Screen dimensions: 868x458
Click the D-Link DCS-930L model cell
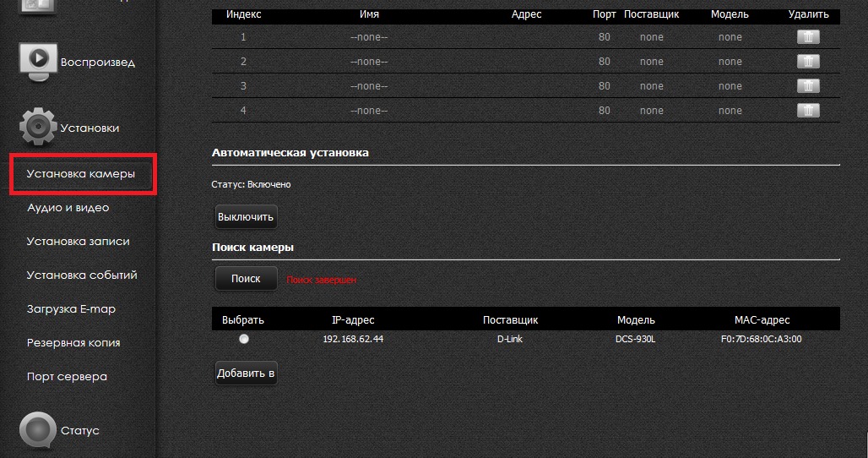[x=636, y=339]
